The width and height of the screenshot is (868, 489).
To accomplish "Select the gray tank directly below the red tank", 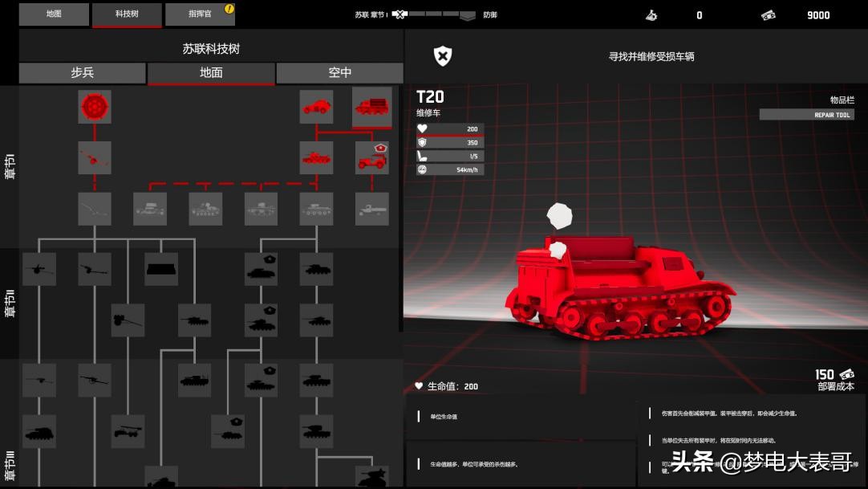I will [316, 209].
